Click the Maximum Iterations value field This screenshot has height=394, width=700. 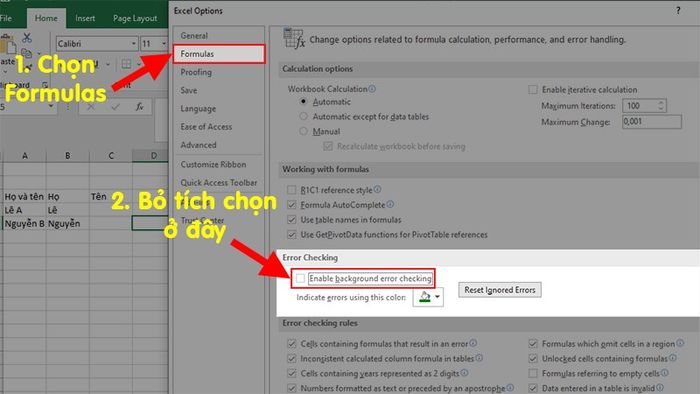[x=640, y=106]
